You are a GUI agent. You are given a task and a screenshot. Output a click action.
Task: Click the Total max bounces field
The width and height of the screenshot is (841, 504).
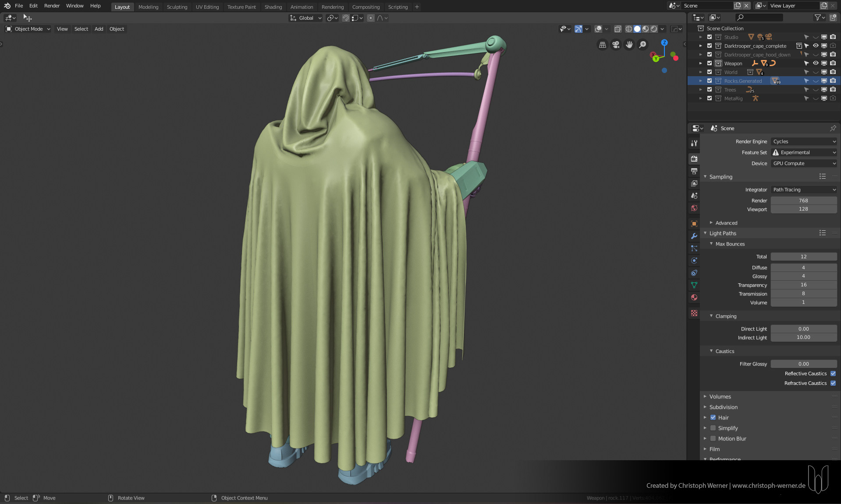point(804,257)
